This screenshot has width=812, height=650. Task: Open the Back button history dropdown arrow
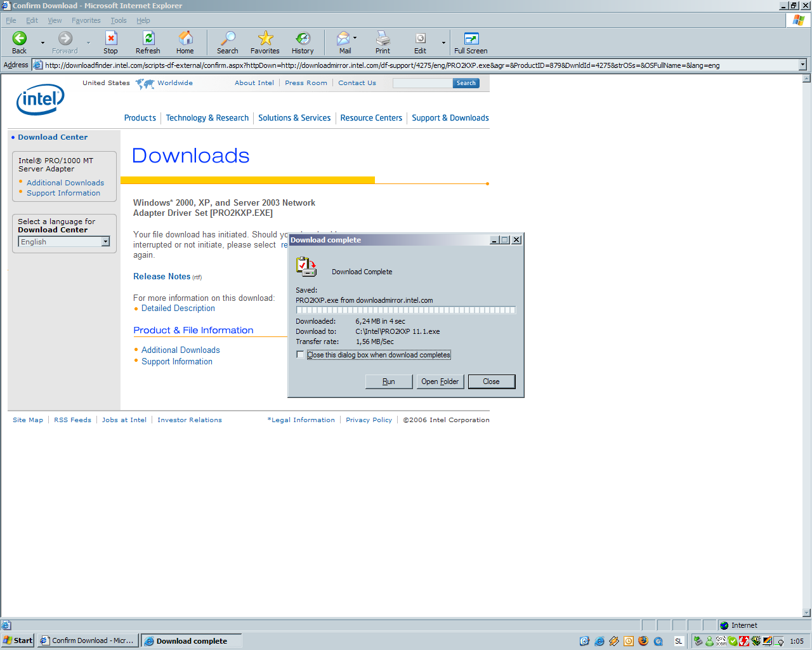(x=43, y=43)
